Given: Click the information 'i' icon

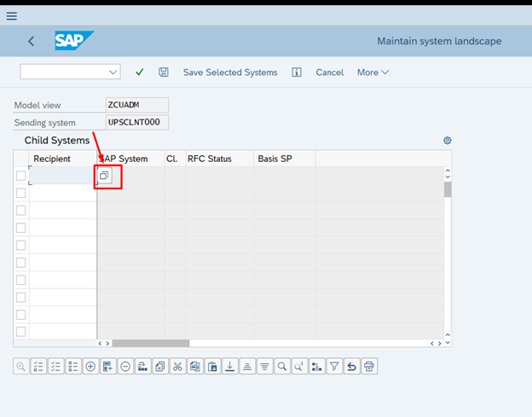Looking at the screenshot, I should point(297,72).
